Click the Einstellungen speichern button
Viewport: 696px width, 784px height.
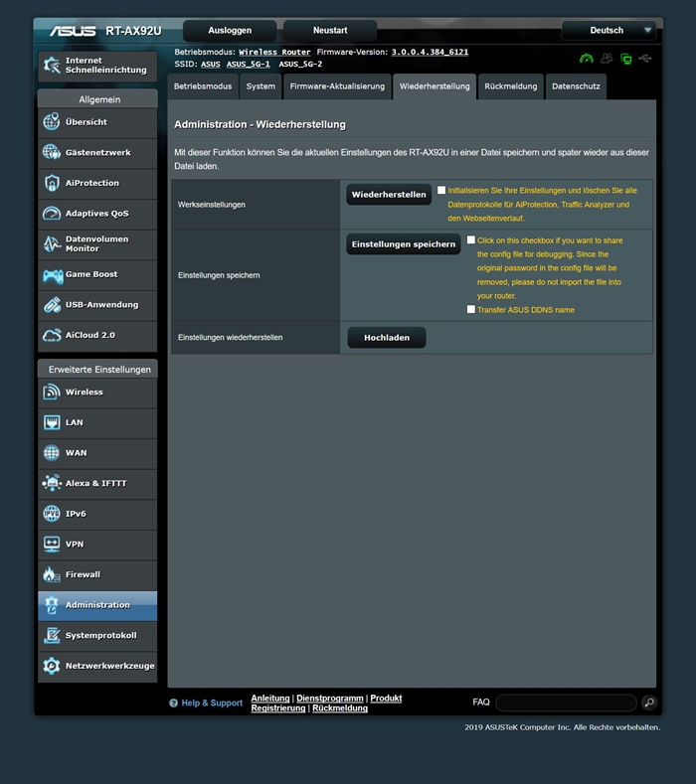coord(404,244)
